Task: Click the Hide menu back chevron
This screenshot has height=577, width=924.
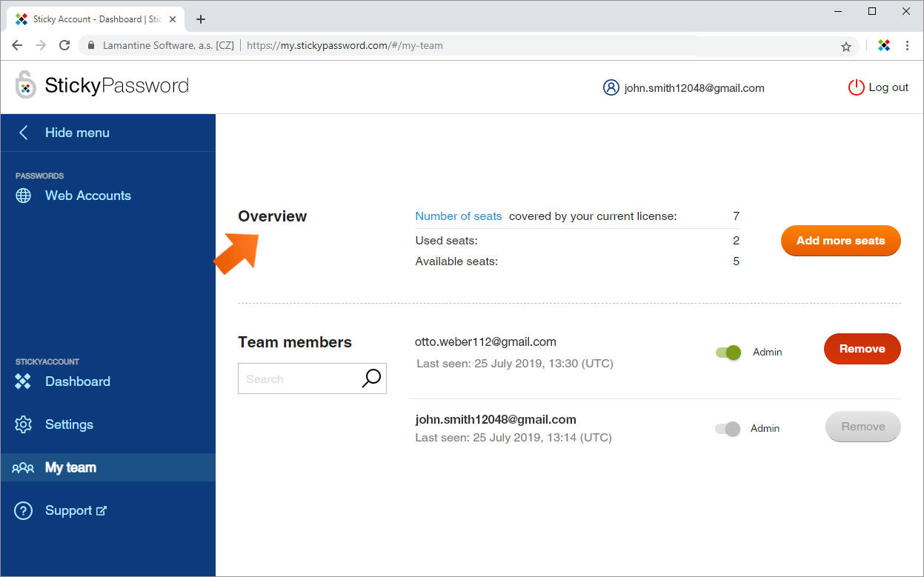Action: (x=24, y=133)
